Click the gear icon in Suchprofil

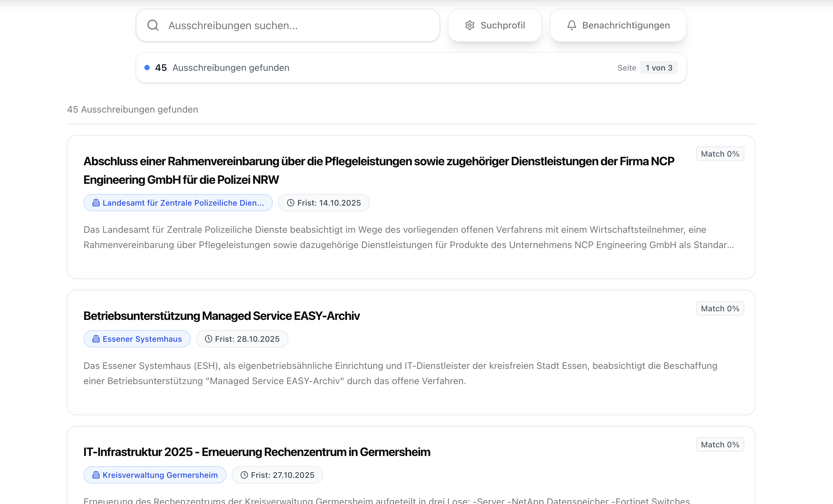469,25
